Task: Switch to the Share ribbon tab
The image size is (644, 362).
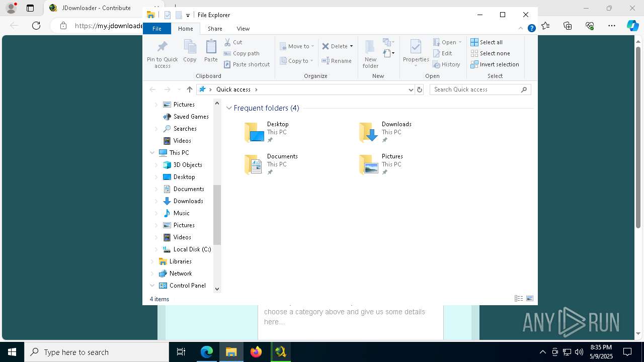Action: coord(215,29)
